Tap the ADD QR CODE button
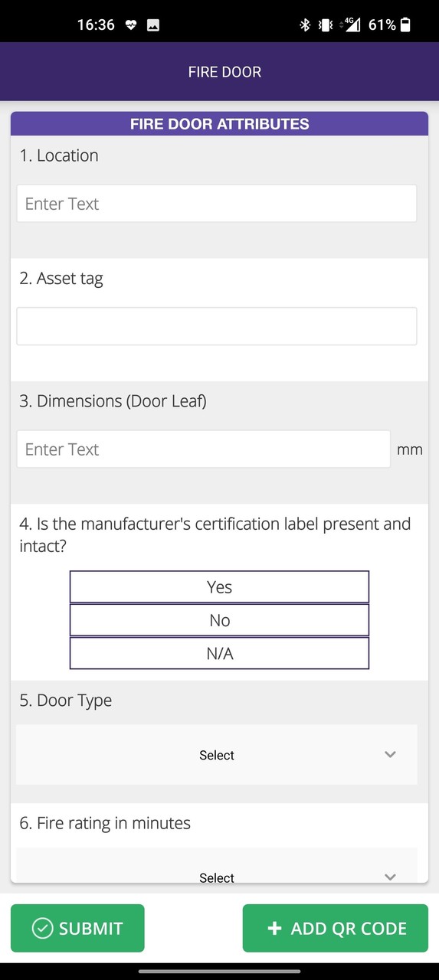 (x=336, y=928)
